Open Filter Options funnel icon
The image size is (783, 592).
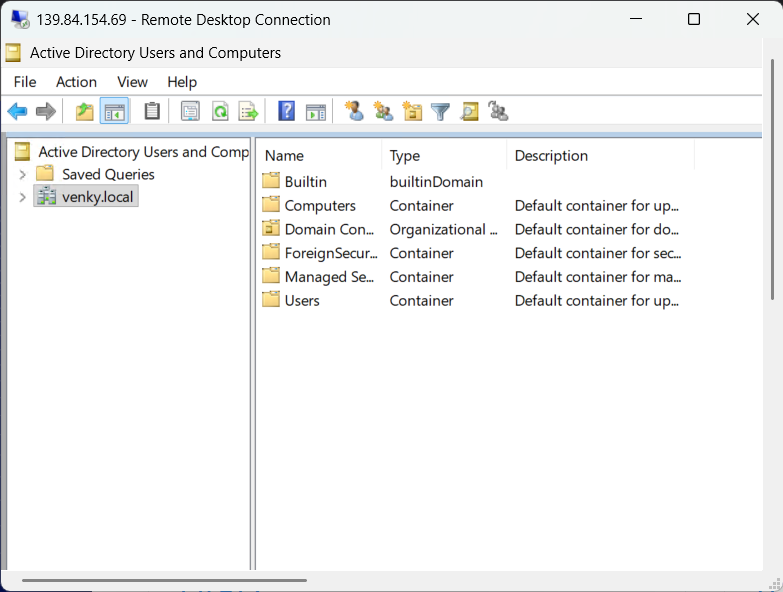(x=440, y=111)
